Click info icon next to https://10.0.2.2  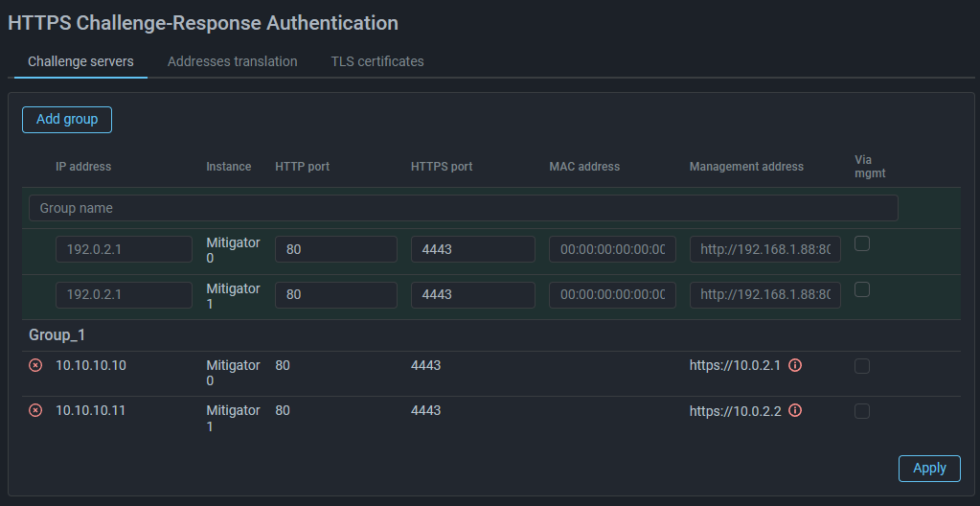pyautogui.click(x=794, y=410)
